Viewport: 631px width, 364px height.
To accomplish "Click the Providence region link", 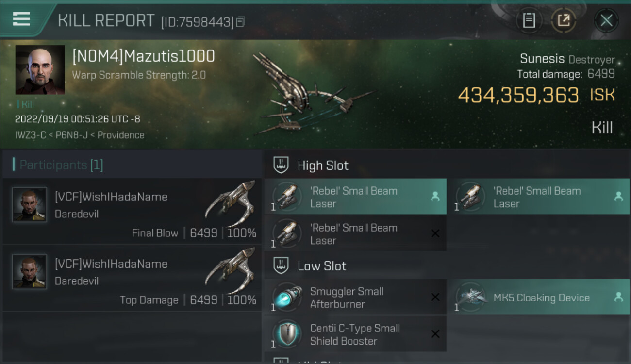I will (x=120, y=135).
